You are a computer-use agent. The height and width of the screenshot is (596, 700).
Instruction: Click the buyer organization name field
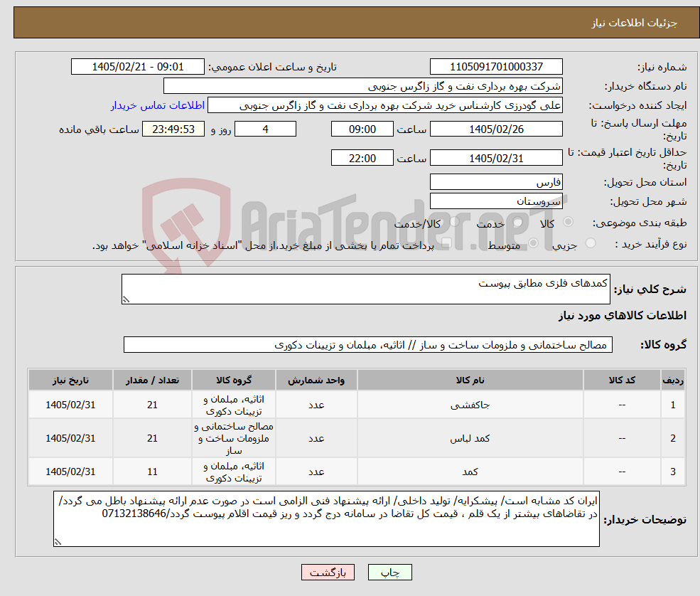pos(363,86)
